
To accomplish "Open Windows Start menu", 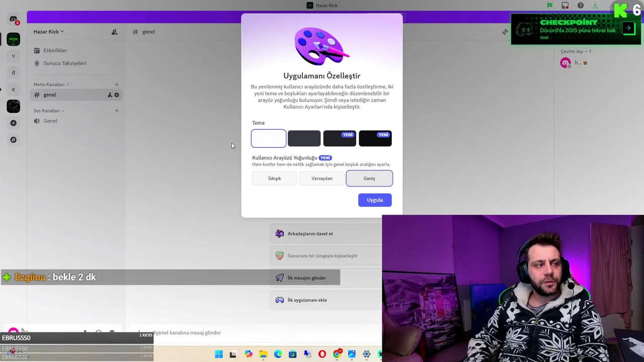I will (x=219, y=354).
